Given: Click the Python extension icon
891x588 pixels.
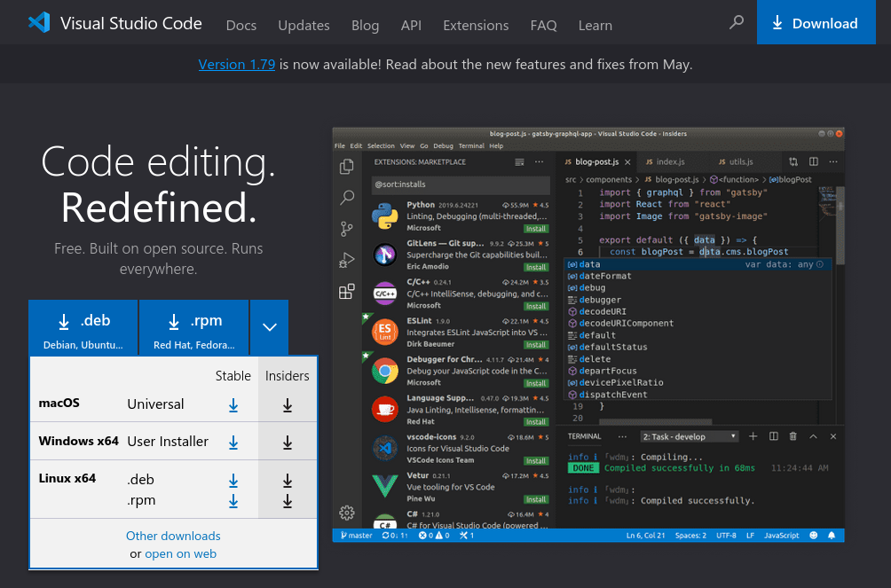Looking at the screenshot, I should [x=384, y=216].
